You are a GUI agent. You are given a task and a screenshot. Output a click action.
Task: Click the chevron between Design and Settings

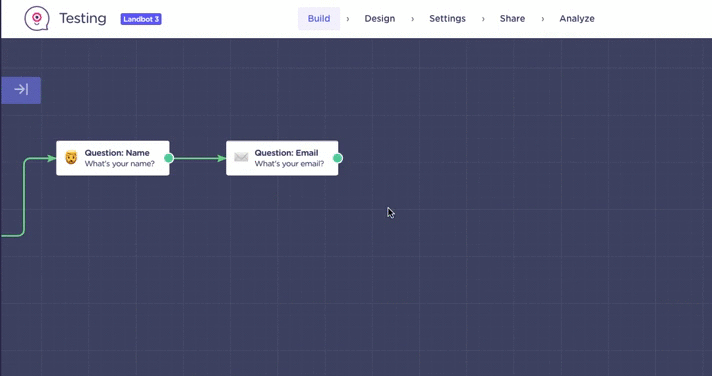(x=413, y=19)
